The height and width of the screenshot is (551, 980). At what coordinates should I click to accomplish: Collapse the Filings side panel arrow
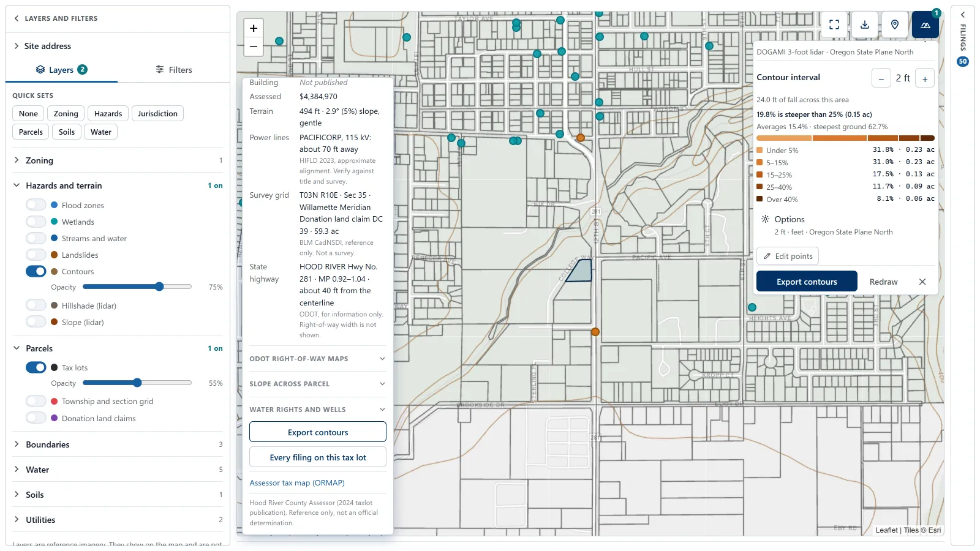(x=963, y=15)
